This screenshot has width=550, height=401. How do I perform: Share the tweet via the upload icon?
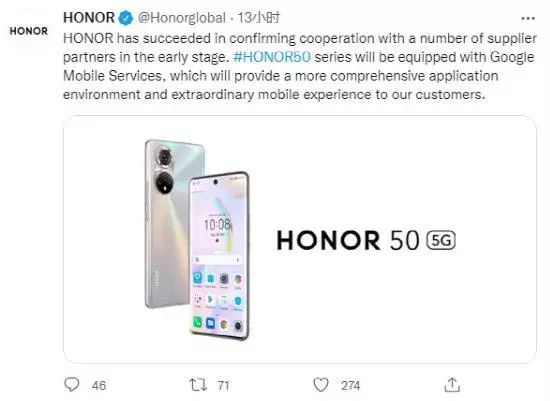click(452, 385)
